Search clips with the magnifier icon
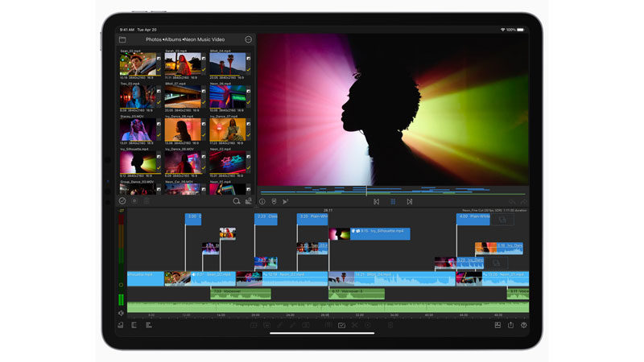Image resolution: width=644 pixels, height=362 pixels. click(237, 201)
